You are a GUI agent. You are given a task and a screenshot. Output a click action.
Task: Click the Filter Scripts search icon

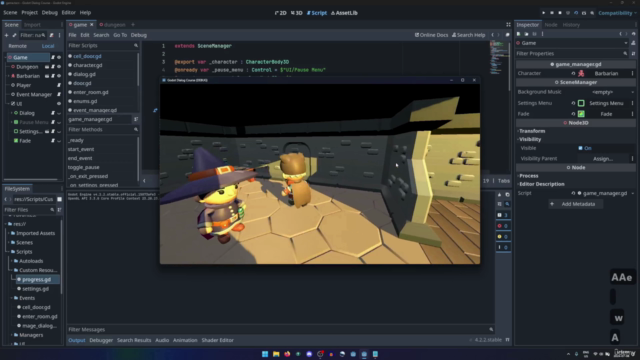pyautogui.click(x=136, y=45)
